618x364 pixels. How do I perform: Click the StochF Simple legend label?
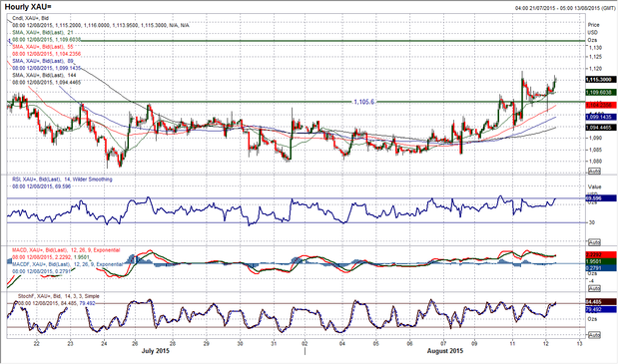pos(59,296)
